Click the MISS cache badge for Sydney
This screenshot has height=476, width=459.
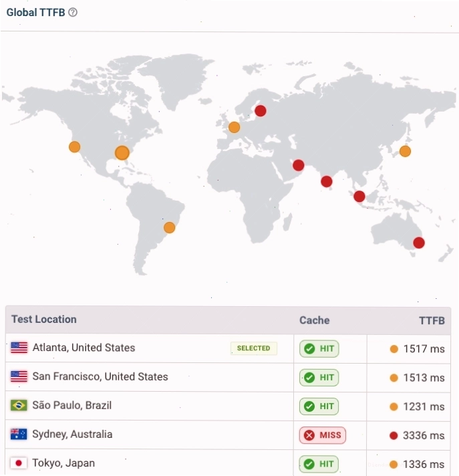(323, 435)
